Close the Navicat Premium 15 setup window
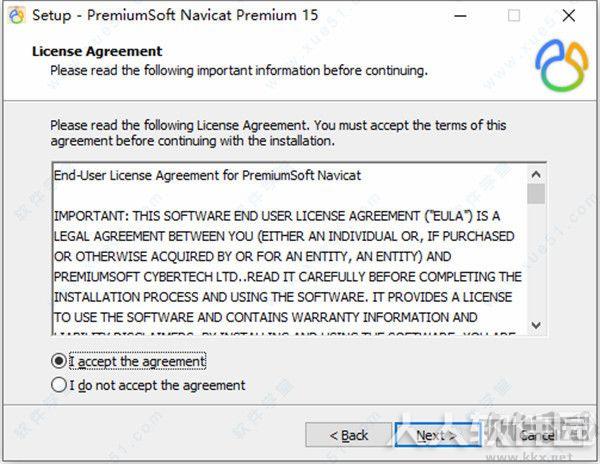Screen dimensions: 600x464 (568, 16)
